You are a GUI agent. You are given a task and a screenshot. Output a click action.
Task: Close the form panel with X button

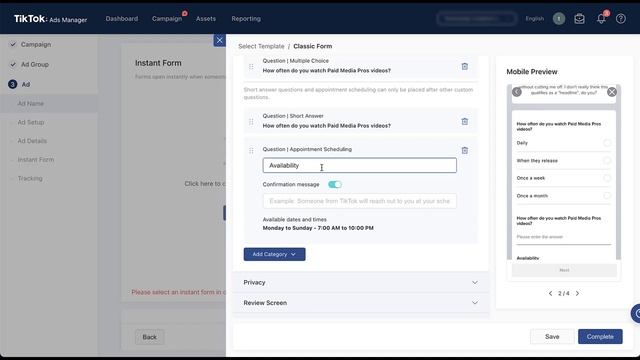tap(220, 40)
